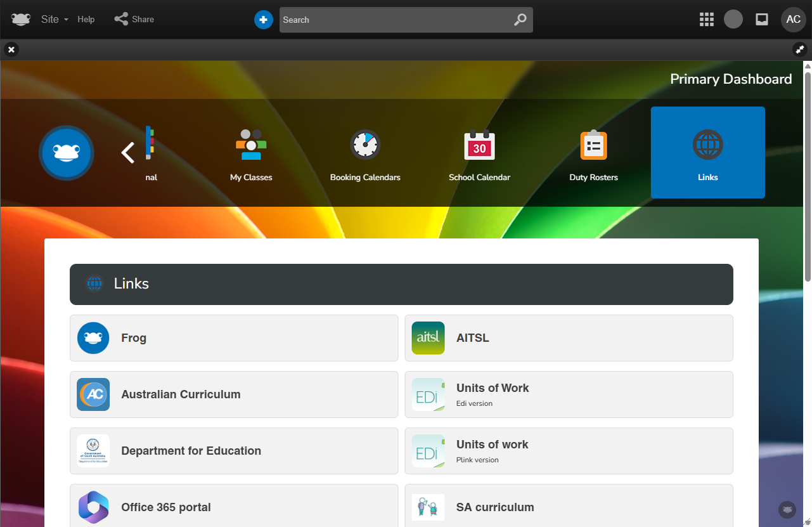
Task: Close the site with X button
Action: click(11, 49)
